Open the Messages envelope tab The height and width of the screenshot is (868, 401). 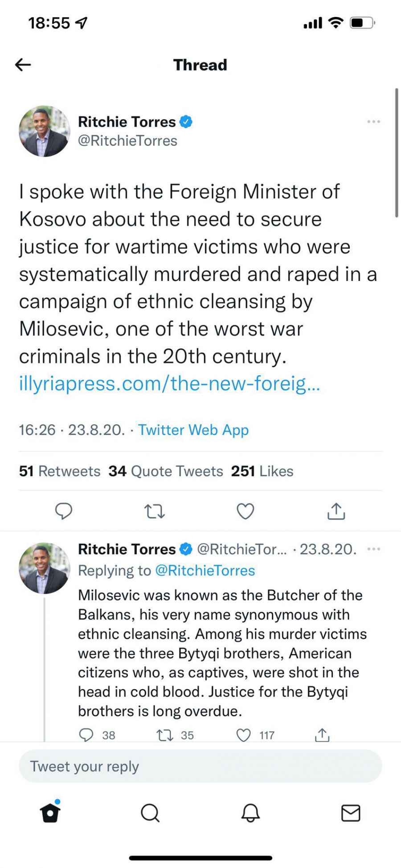pos(351,813)
